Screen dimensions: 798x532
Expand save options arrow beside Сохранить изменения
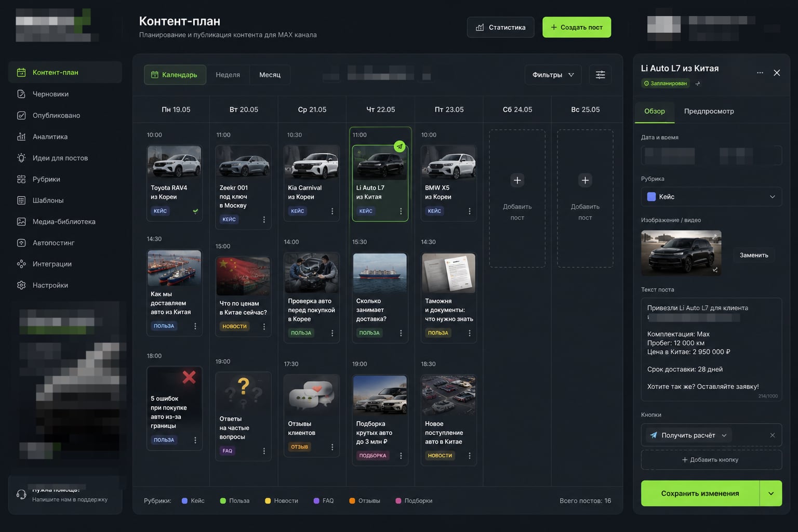coord(771,494)
